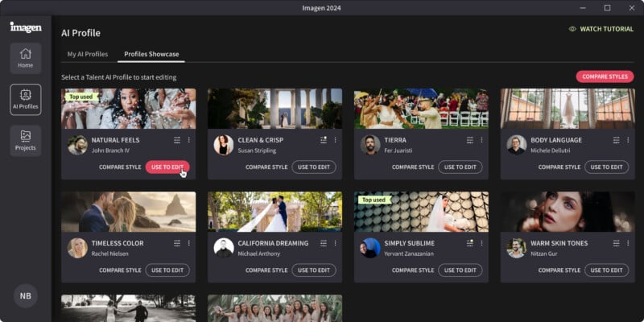Open adjustment sliders for Natural Feels

point(177,140)
